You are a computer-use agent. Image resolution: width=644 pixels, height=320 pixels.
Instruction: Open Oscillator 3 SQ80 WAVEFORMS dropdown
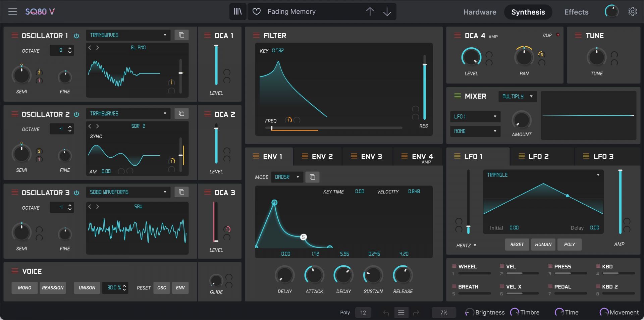[x=128, y=192]
